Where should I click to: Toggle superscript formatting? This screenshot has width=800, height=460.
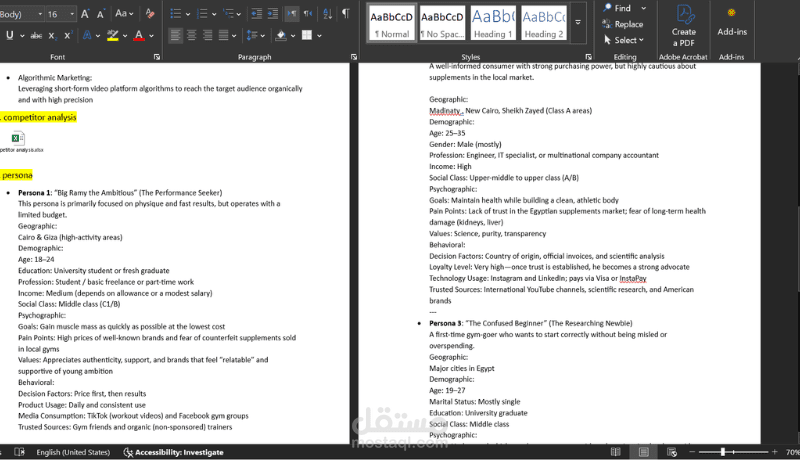pos(68,35)
